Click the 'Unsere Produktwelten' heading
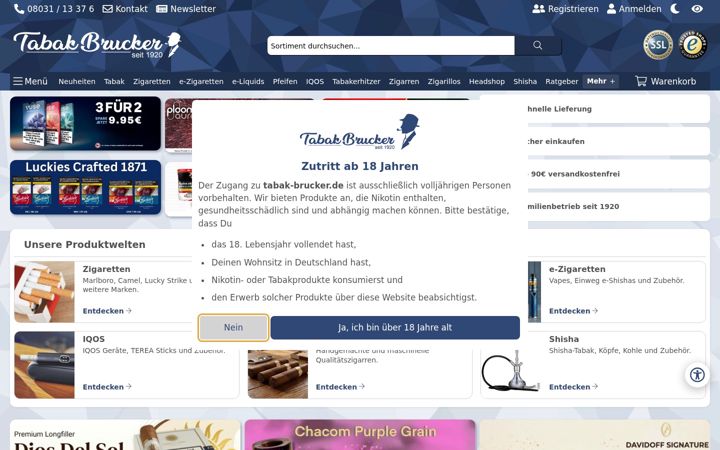Screen dimensions: 720x450 [x=84, y=245]
